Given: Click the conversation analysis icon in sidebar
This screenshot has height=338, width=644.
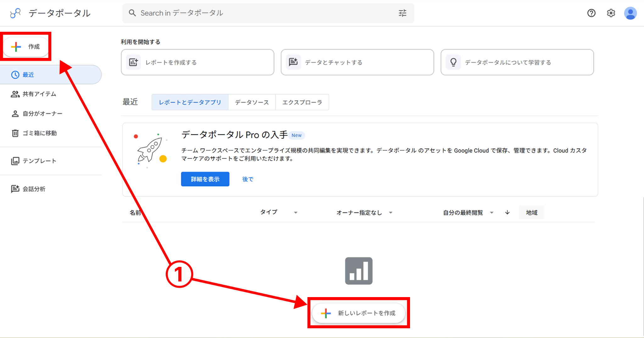Looking at the screenshot, I should pos(15,189).
